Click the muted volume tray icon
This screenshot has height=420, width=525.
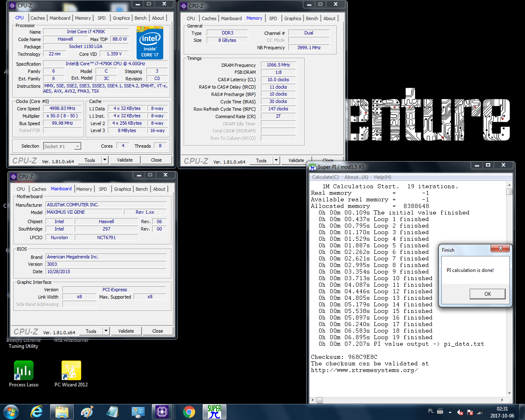point(460,412)
